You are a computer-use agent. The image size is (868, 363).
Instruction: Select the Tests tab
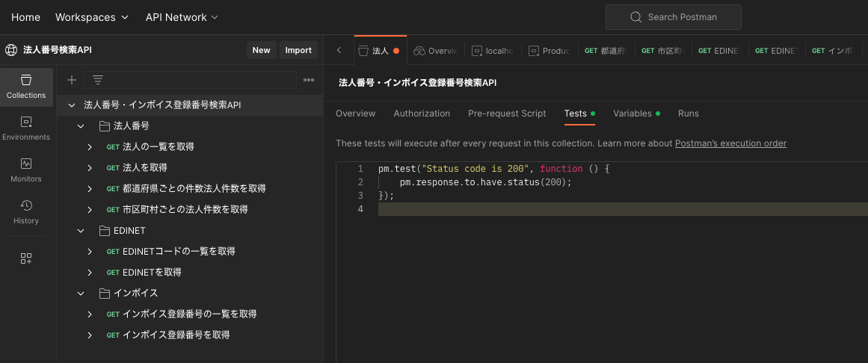point(579,114)
